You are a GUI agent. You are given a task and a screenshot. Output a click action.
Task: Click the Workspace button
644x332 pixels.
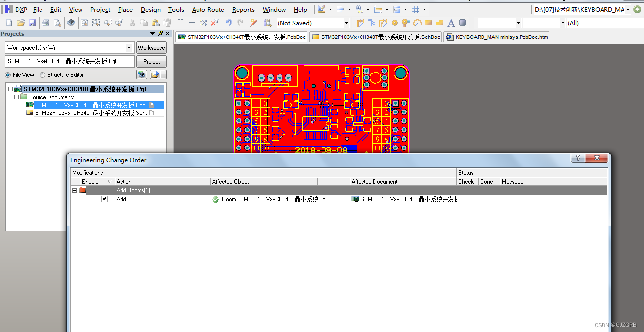tap(151, 47)
